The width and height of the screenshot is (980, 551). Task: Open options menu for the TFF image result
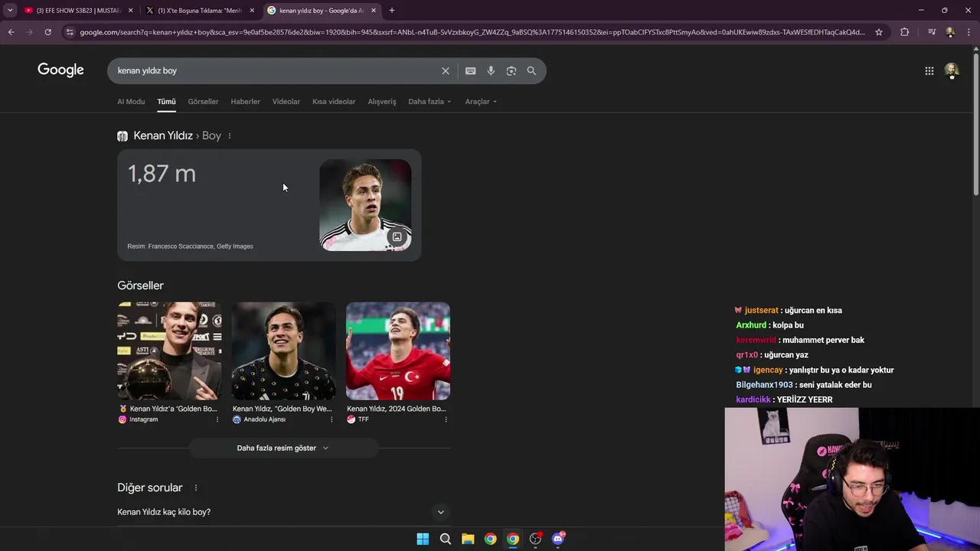(x=446, y=419)
